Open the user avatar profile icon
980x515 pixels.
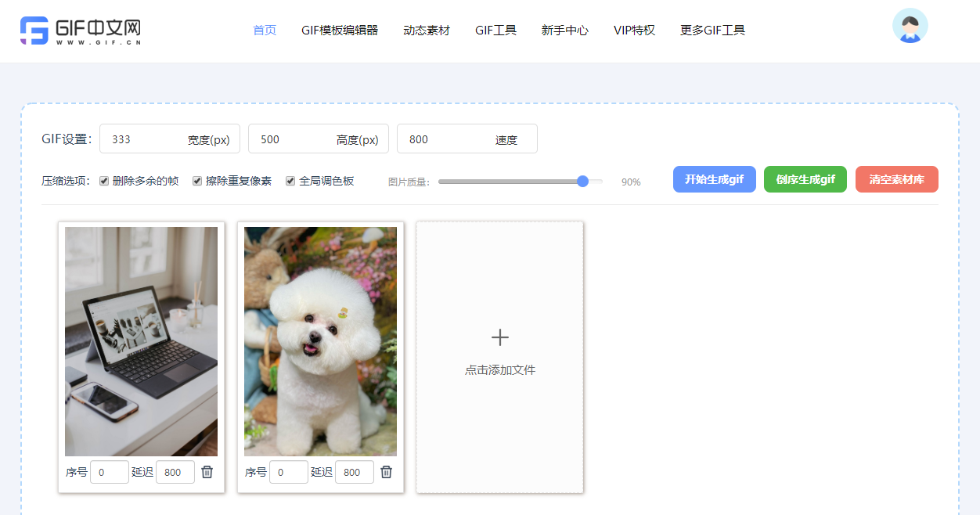click(x=910, y=25)
